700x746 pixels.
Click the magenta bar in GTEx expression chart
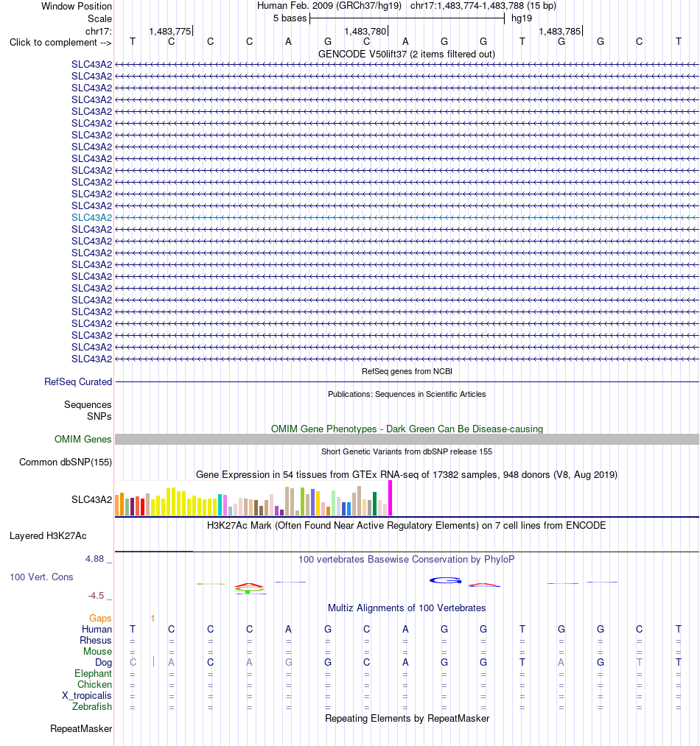[390, 498]
